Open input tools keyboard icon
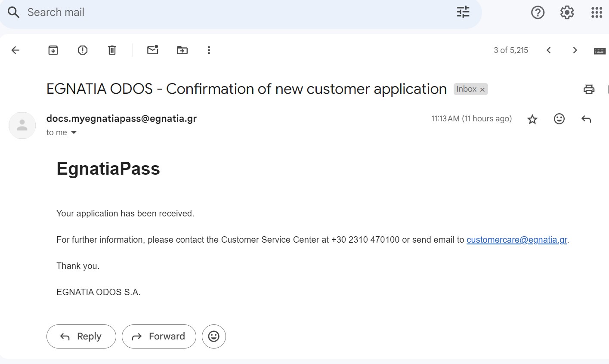Viewport: 609px width, 364px height. [600, 51]
